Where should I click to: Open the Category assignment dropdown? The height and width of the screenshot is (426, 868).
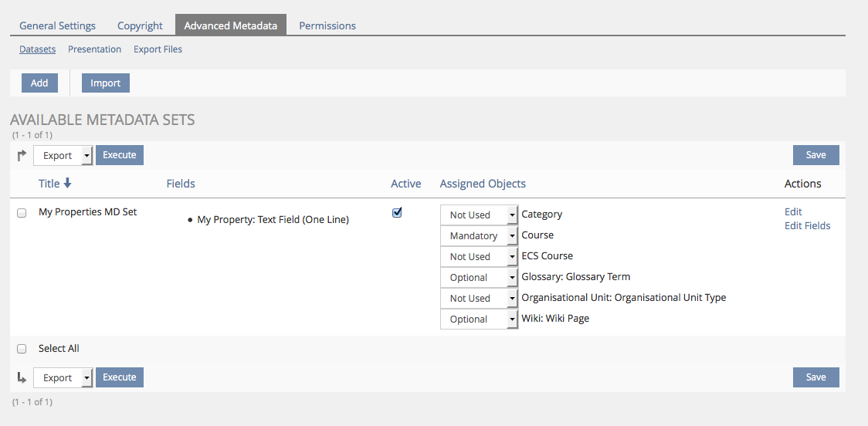click(479, 215)
